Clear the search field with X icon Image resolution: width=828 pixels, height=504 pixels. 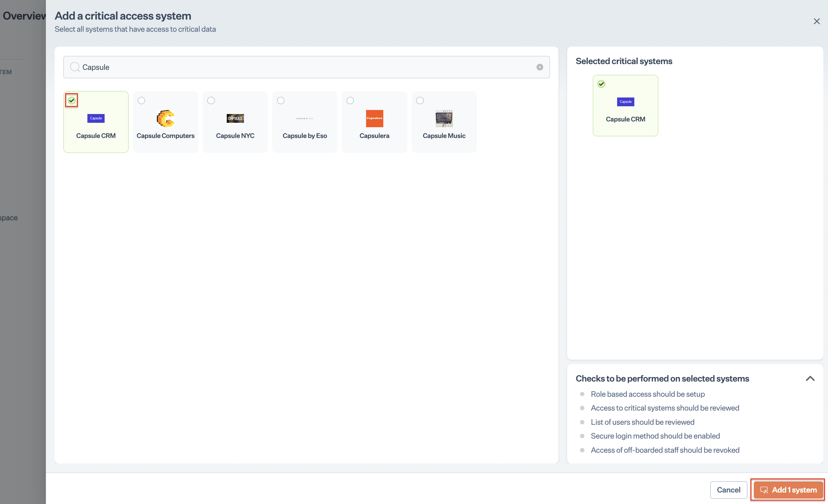click(x=540, y=67)
